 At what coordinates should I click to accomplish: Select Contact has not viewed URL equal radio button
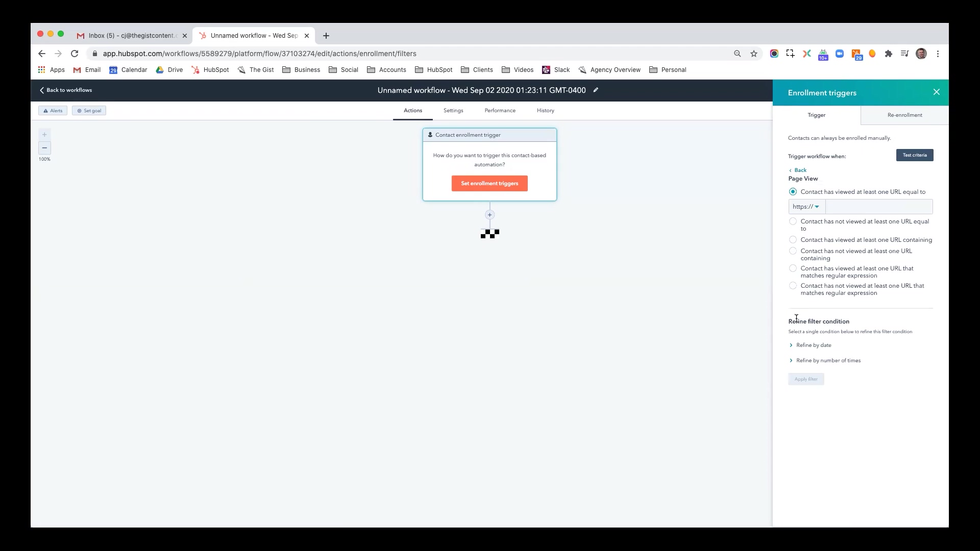[x=793, y=221]
